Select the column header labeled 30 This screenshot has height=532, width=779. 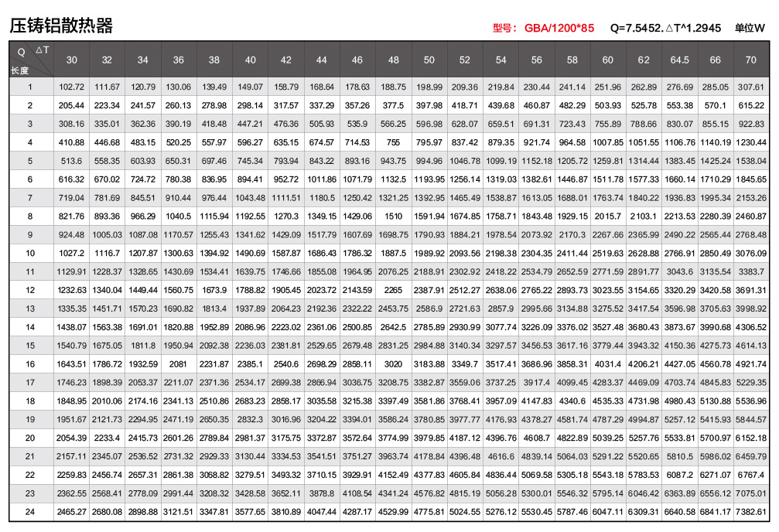[71, 60]
